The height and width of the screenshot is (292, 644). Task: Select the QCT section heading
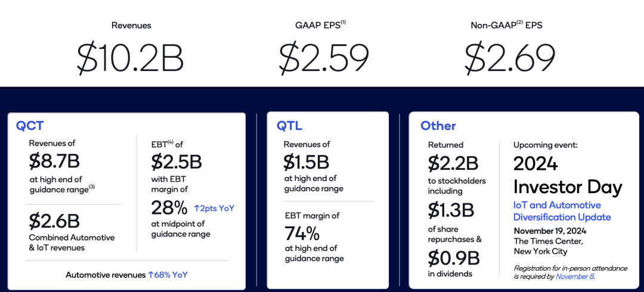[x=30, y=126]
